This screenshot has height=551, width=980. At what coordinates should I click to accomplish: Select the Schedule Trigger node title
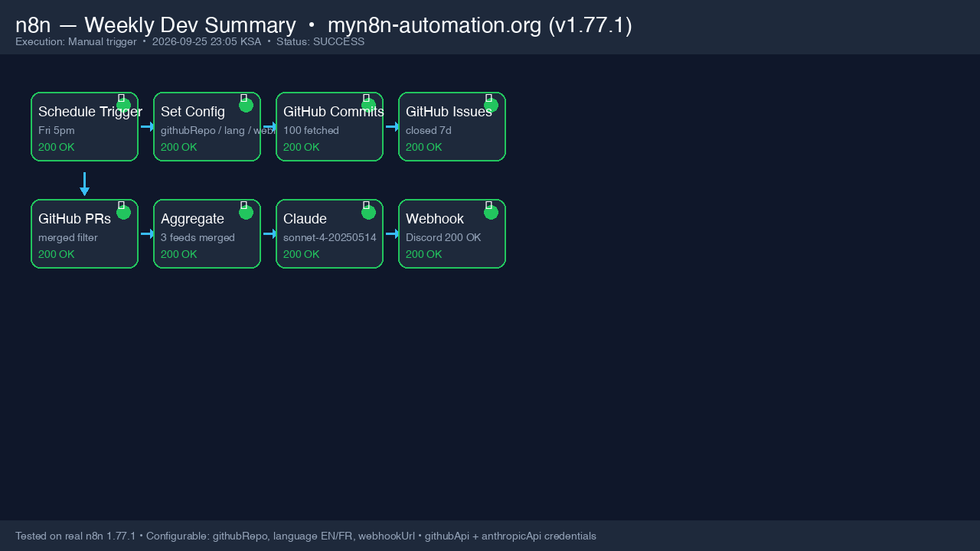click(x=90, y=112)
